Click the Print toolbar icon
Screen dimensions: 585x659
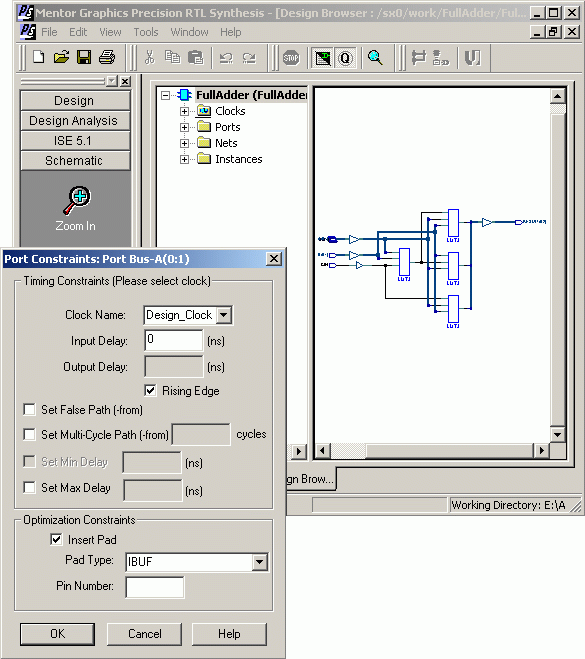coord(107,57)
